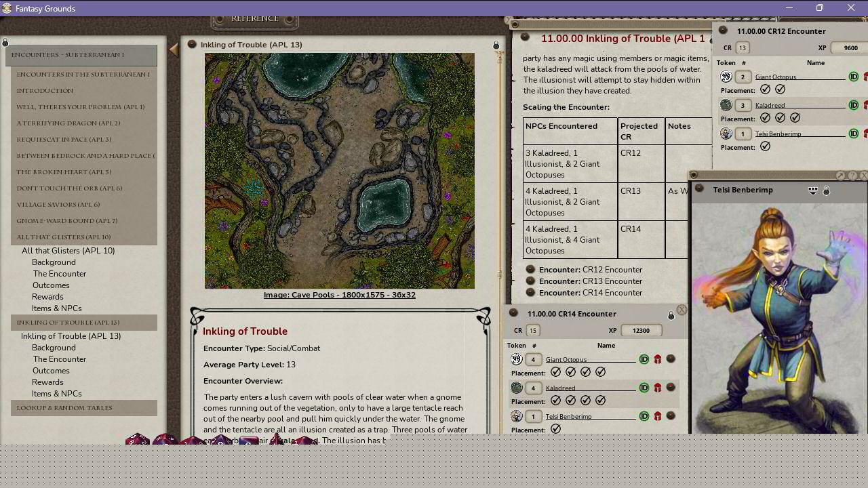This screenshot has height=488, width=868.
Task: Click the lock icon in CR14 Encounter header
Action: (671, 315)
